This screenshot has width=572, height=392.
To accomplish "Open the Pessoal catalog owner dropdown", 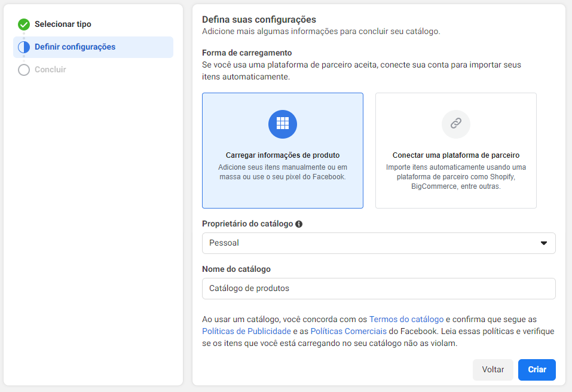I will point(379,243).
